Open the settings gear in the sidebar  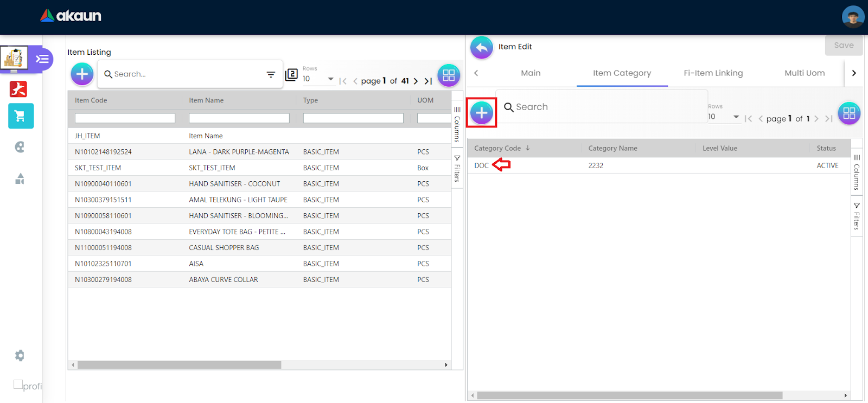coord(20,356)
